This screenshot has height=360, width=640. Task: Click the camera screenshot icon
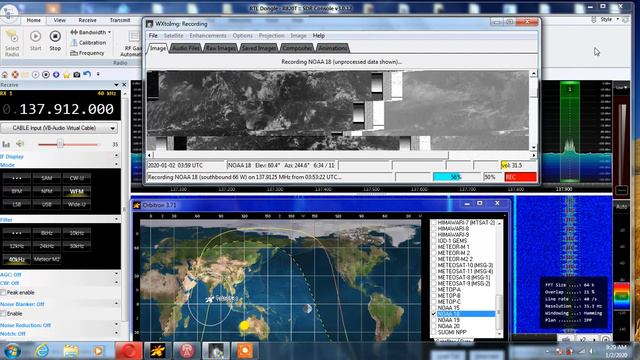point(77,75)
